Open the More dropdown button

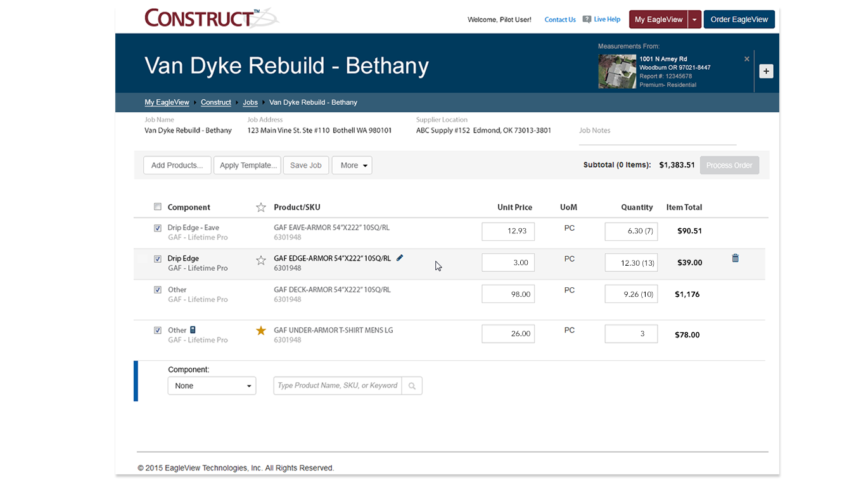(352, 166)
